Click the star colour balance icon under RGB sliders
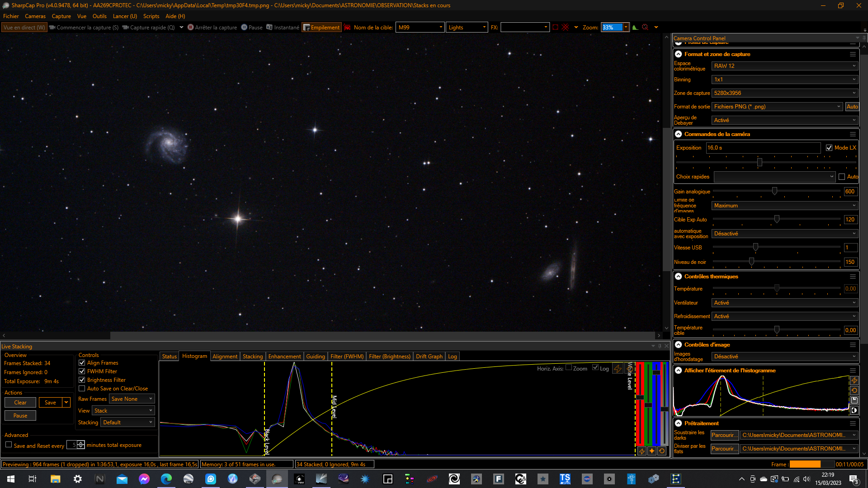The width and height of the screenshot is (868, 488). tap(652, 451)
